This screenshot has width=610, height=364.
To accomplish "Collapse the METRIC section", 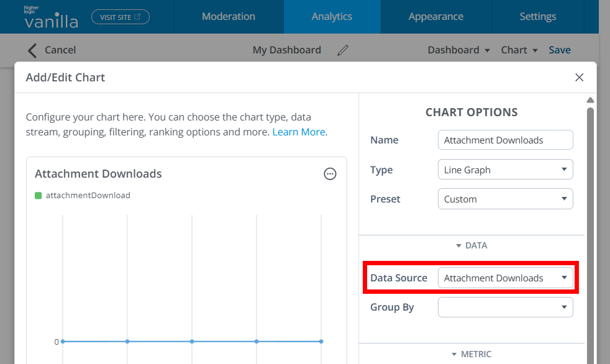I will 471,354.
